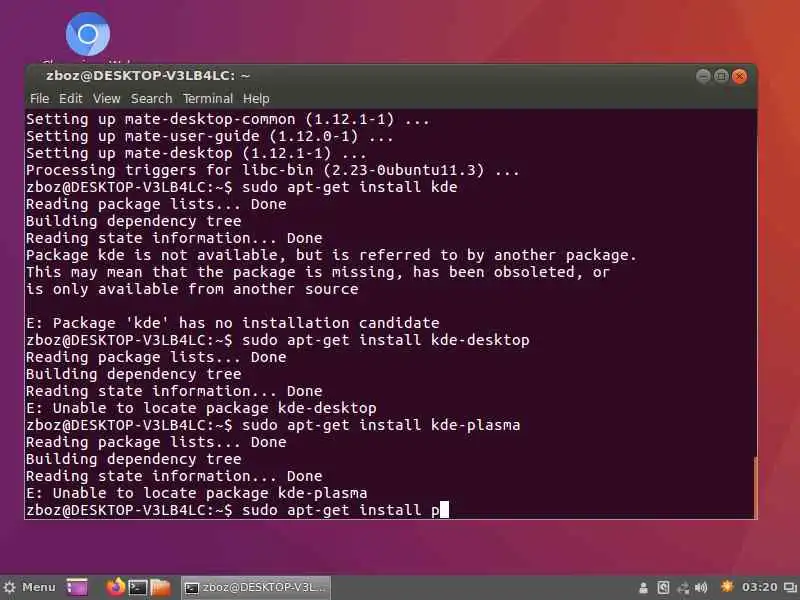Select the zboz@DESKTOP-V3L taskbar window button
The width and height of the screenshot is (800, 600).
(x=256, y=588)
